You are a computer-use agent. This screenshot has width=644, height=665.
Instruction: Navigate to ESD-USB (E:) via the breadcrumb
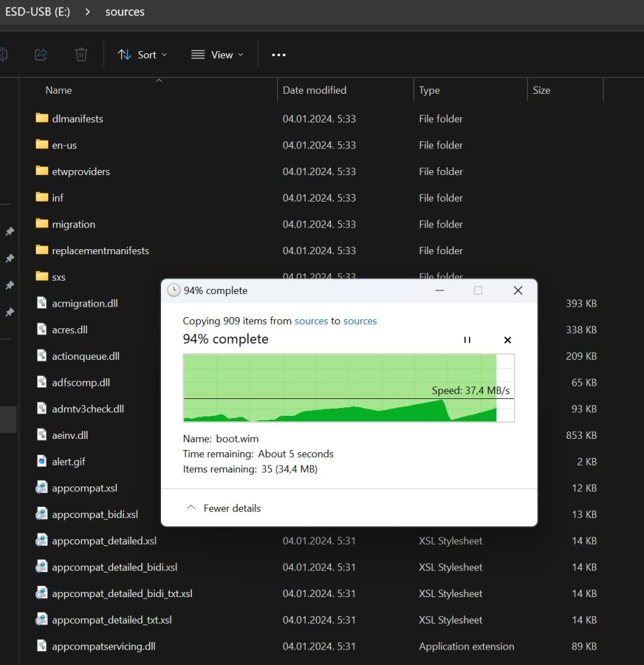pyautogui.click(x=38, y=11)
